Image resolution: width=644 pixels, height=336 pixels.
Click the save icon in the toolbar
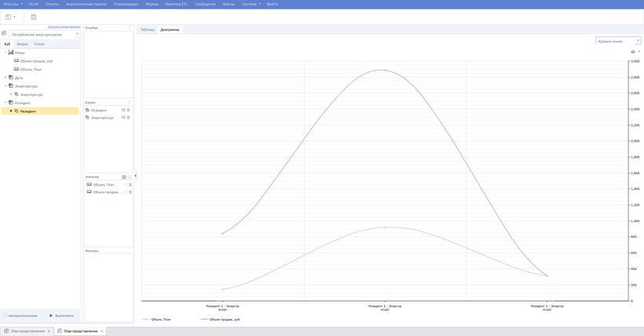[x=34, y=16]
